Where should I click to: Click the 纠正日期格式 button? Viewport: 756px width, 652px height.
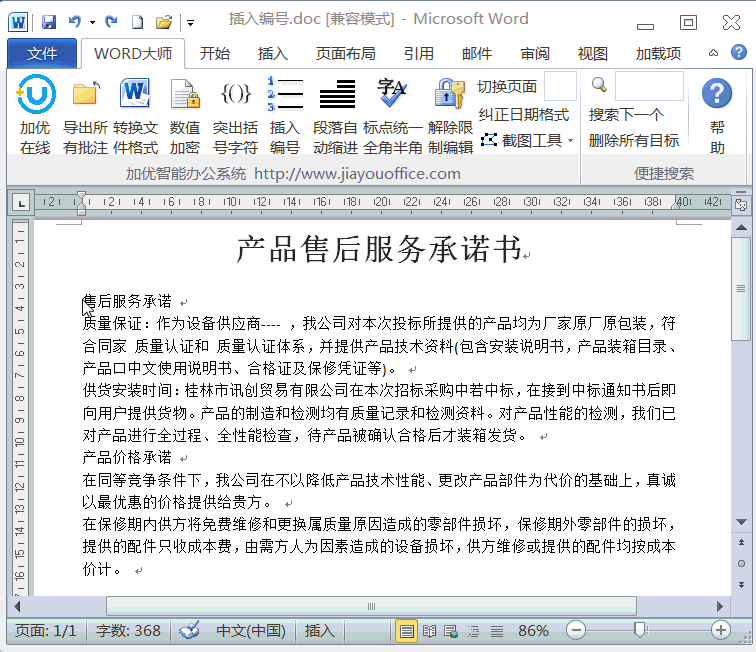[524, 115]
